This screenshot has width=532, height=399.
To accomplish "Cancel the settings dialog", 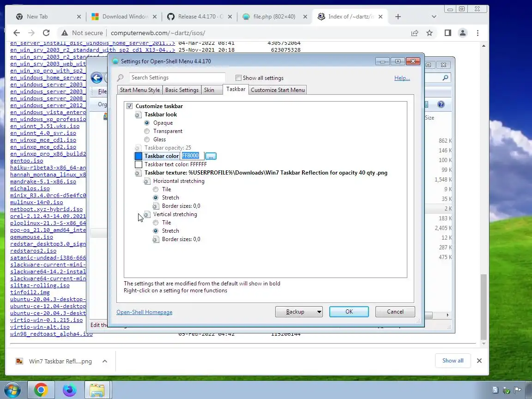I will pyautogui.click(x=395, y=312).
